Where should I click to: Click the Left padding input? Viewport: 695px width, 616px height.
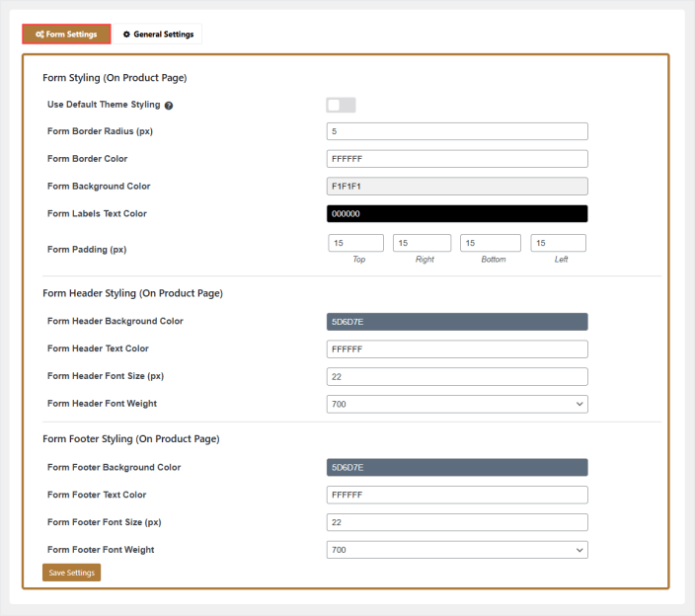tap(559, 243)
